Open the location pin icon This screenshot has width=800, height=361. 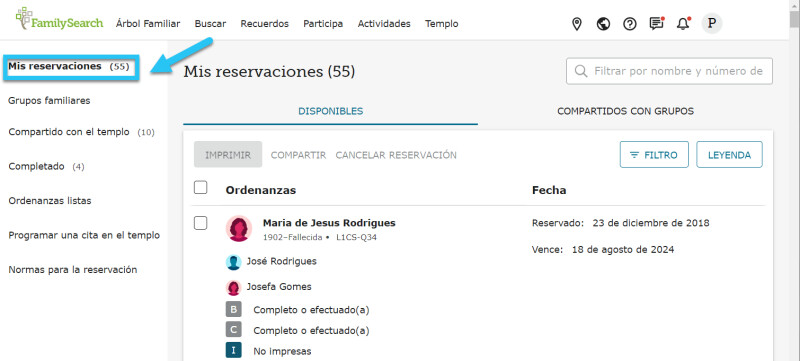(x=577, y=24)
